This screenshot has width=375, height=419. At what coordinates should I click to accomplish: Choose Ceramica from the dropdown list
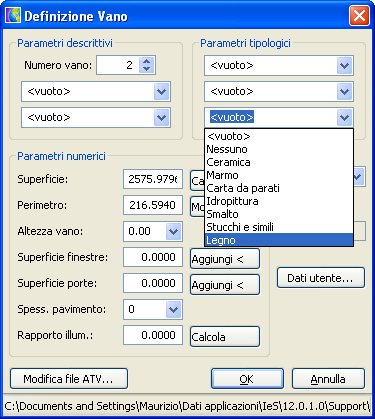pos(279,162)
